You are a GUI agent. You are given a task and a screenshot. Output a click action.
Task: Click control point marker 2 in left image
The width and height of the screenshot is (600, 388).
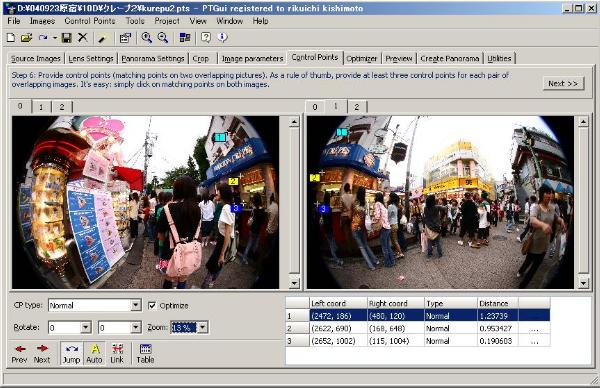(233, 181)
